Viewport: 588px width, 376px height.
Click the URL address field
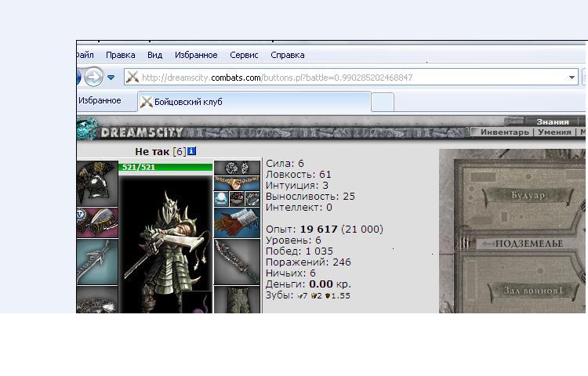tap(352, 78)
